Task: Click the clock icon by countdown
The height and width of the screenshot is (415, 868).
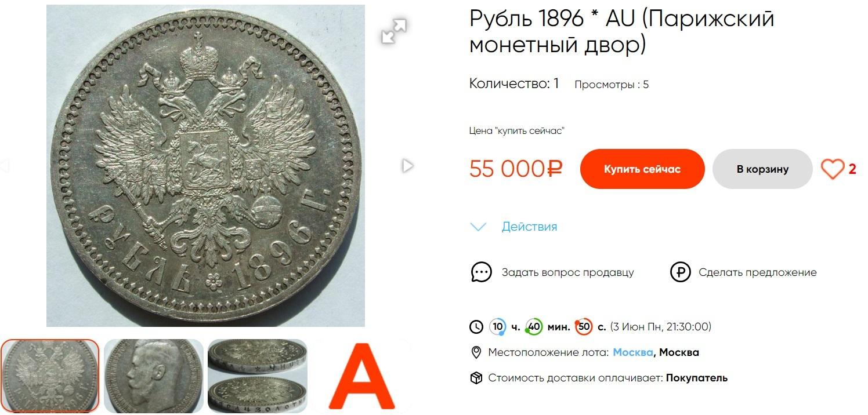Action: pos(476,327)
